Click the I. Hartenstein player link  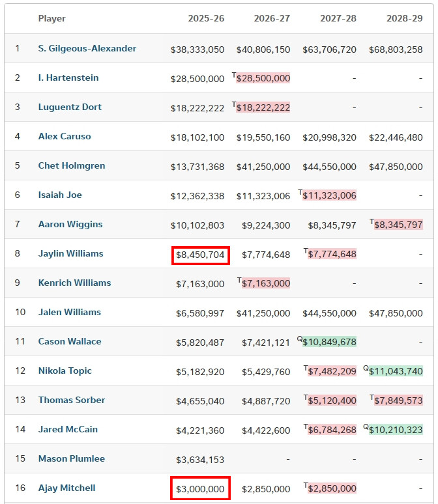click(x=68, y=78)
